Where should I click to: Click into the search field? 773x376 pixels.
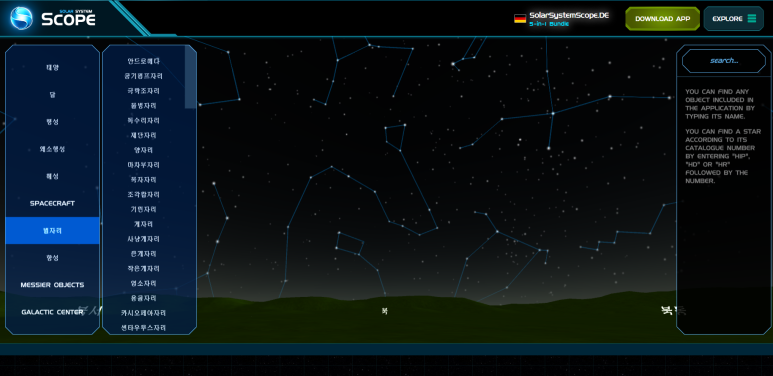click(724, 61)
